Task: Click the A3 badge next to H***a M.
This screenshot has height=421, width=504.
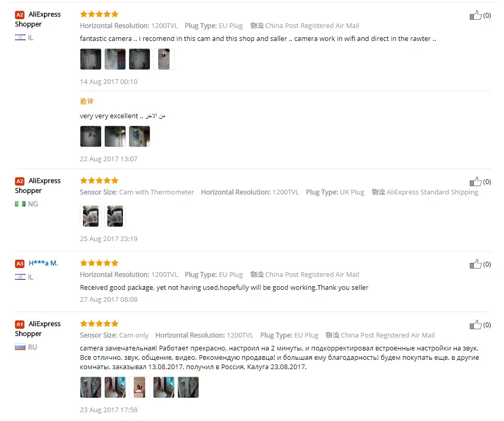Action: [x=20, y=264]
